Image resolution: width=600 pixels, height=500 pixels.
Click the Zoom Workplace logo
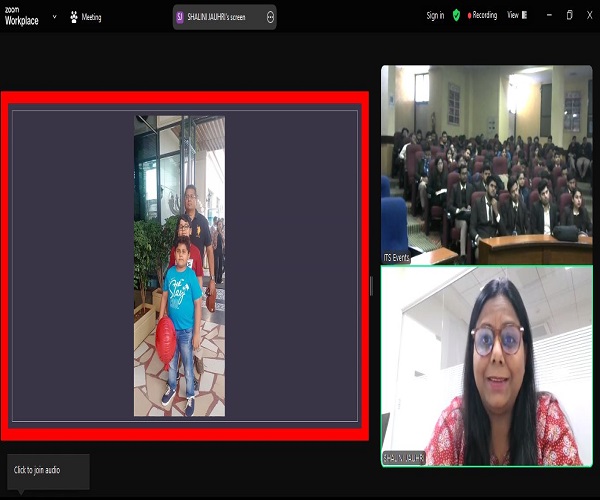(20, 16)
